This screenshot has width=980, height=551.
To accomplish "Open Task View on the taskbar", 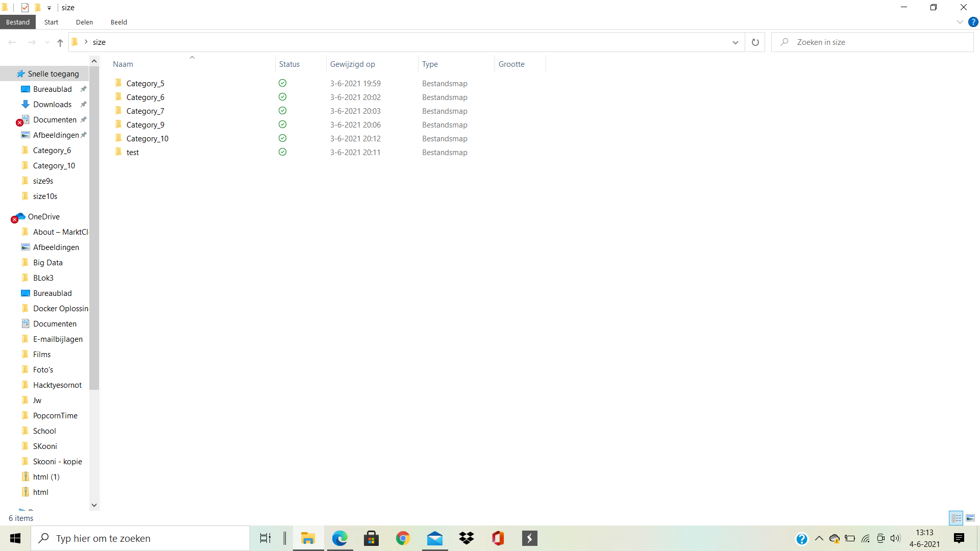I will point(265,538).
